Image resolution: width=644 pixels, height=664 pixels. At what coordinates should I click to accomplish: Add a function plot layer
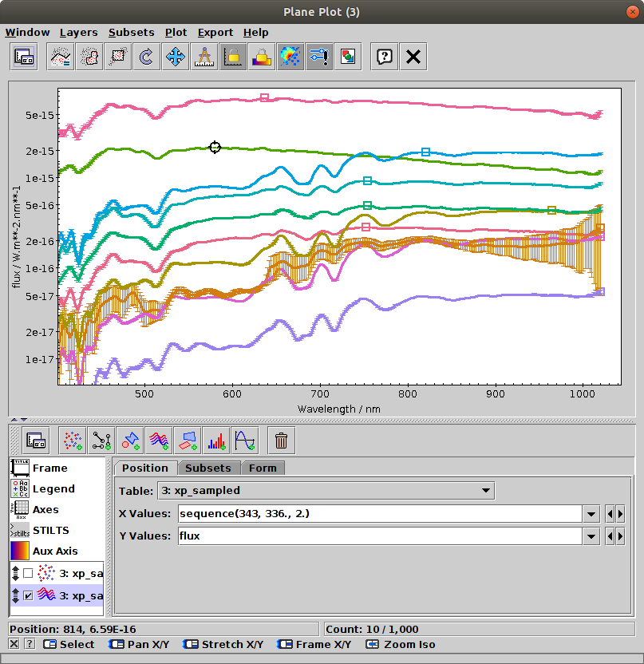click(244, 440)
